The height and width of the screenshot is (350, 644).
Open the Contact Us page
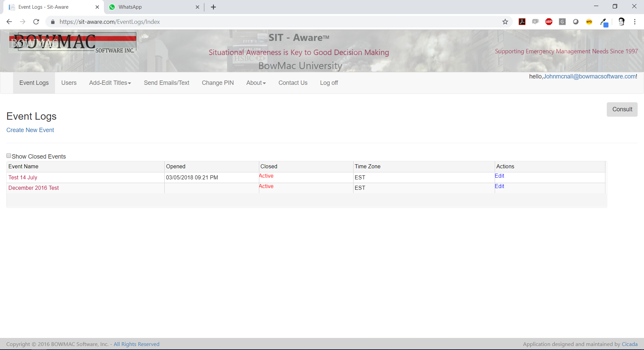(x=293, y=83)
